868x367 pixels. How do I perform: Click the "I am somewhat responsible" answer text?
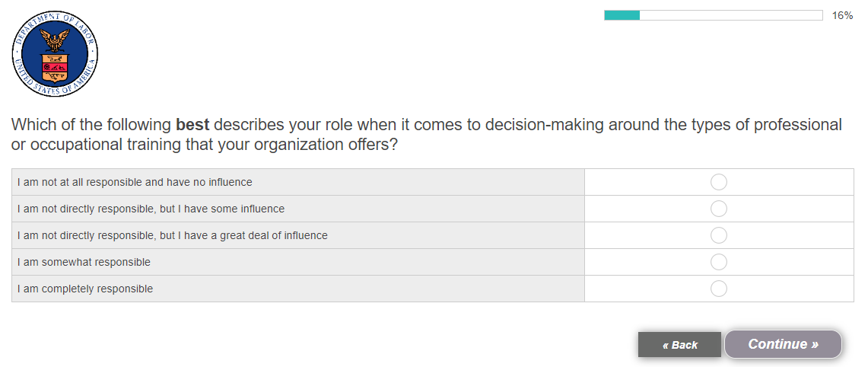tap(84, 262)
